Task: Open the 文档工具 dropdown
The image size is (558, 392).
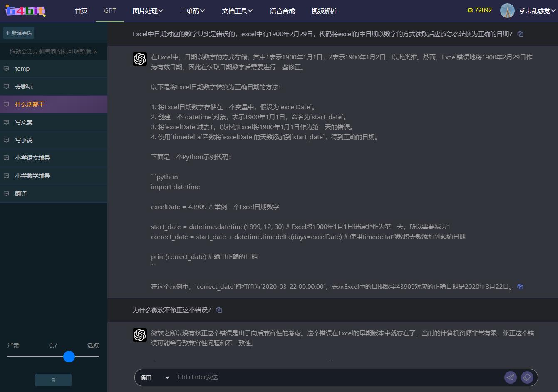Action: coord(237,11)
